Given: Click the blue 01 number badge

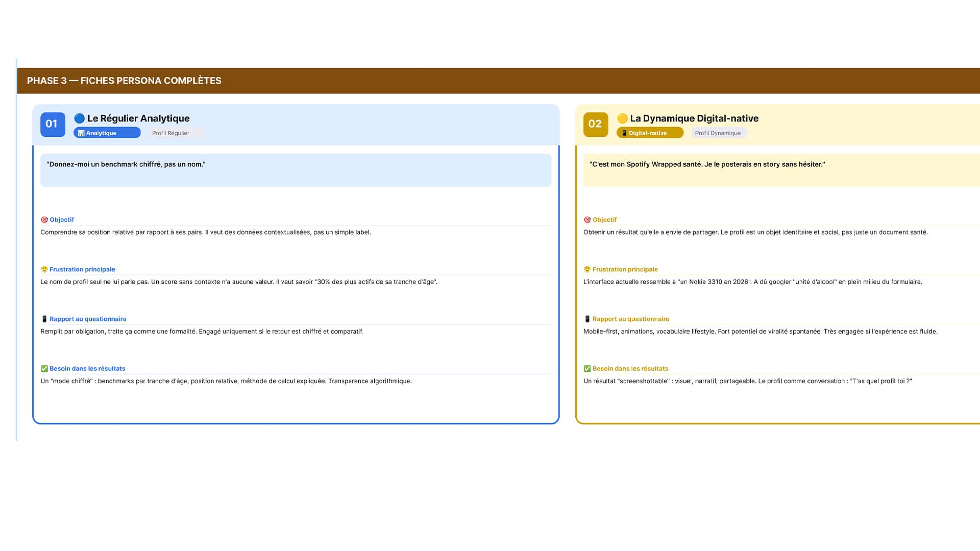Looking at the screenshot, I should pos(53,124).
